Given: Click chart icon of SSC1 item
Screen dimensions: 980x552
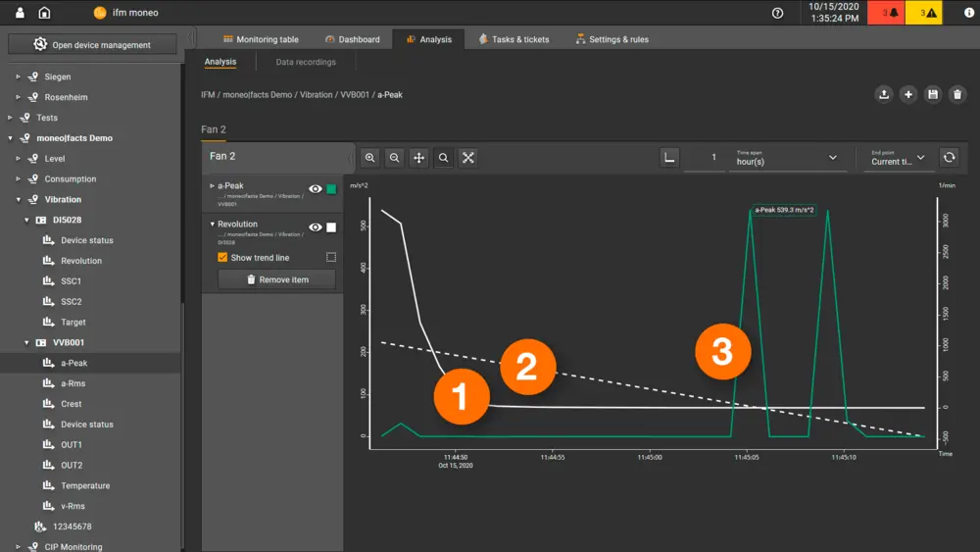Looking at the screenshot, I should coord(48,280).
